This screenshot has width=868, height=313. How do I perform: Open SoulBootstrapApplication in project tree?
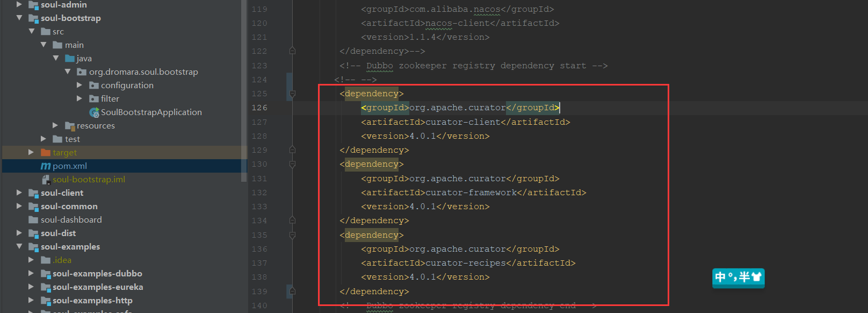[x=151, y=112]
